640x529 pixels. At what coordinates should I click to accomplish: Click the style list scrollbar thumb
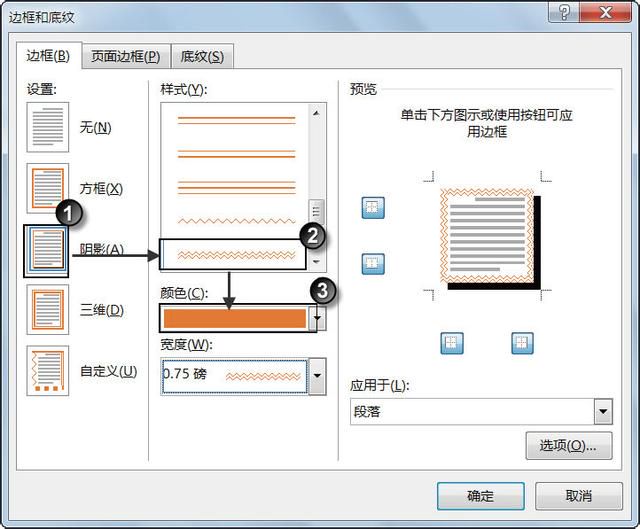(x=316, y=211)
